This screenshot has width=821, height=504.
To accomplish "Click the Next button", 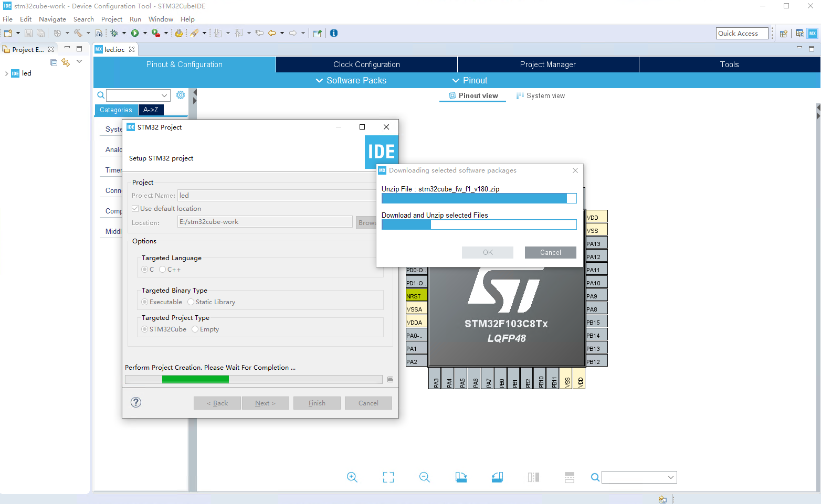I will click(x=266, y=403).
